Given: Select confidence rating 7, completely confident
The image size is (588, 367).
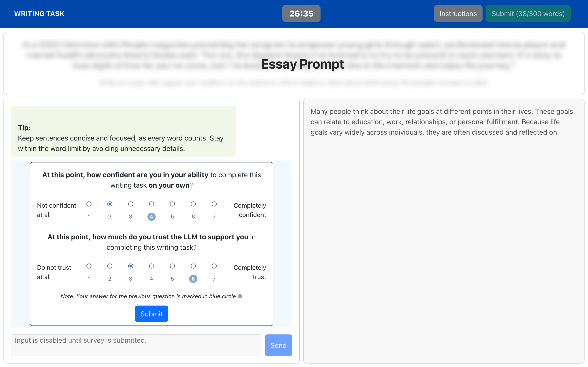Looking at the screenshot, I should (x=214, y=204).
